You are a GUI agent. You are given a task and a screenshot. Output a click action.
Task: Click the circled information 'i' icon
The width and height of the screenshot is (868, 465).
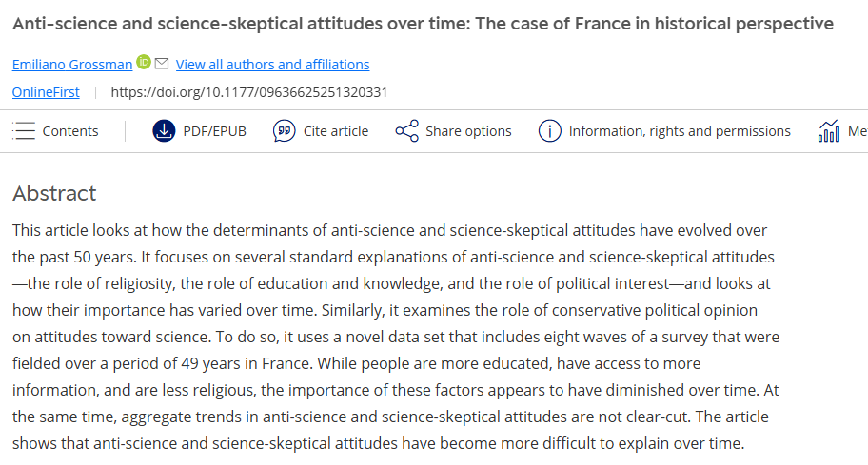549,131
